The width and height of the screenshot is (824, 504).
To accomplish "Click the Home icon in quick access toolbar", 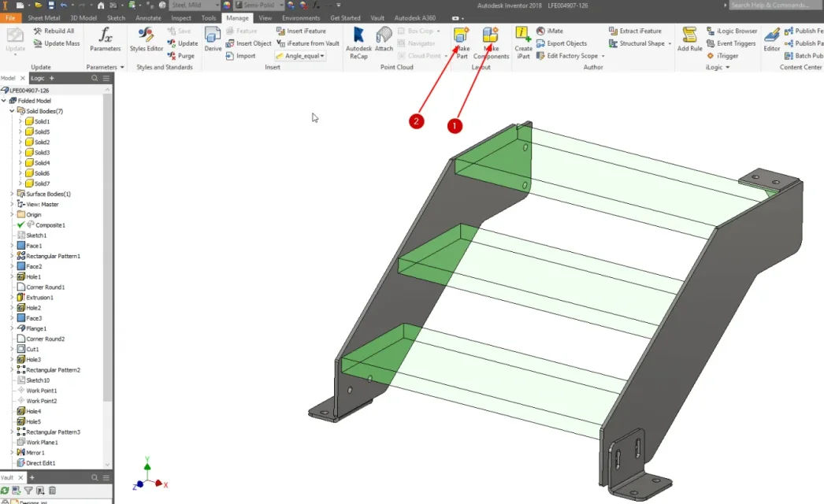I will click(x=101, y=6).
